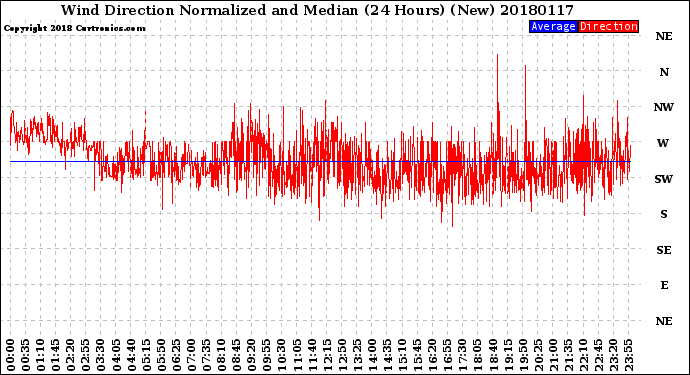
Task: Click the 01:10 time axis label
Action: pyautogui.click(x=40, y=355)
